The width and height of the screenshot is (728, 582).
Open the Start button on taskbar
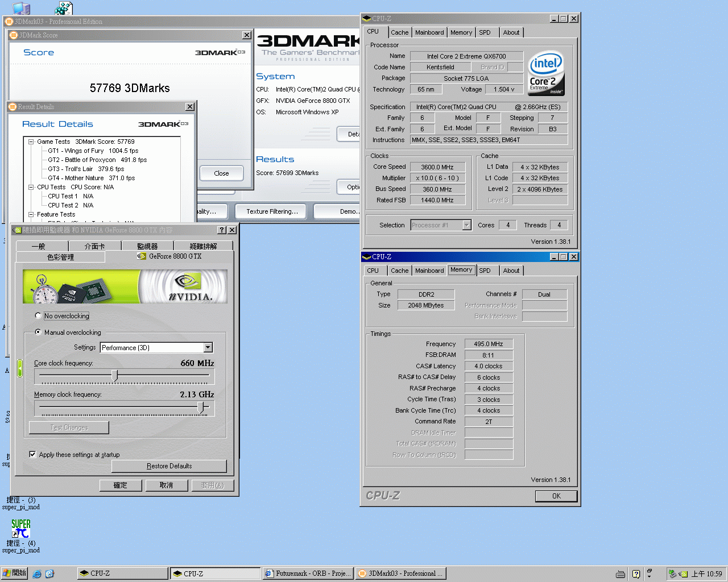click(x=14, y=573)
